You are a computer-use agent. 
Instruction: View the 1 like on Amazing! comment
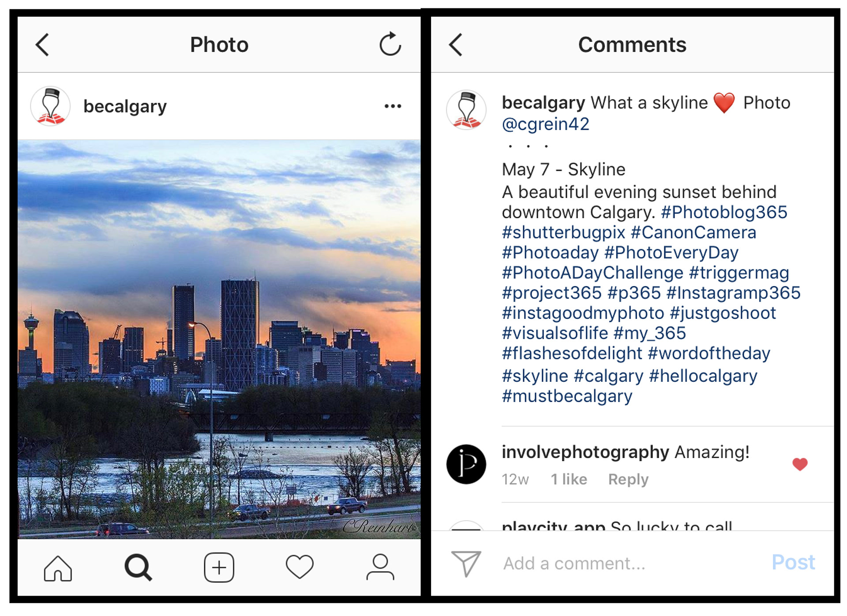coord(569,479)
